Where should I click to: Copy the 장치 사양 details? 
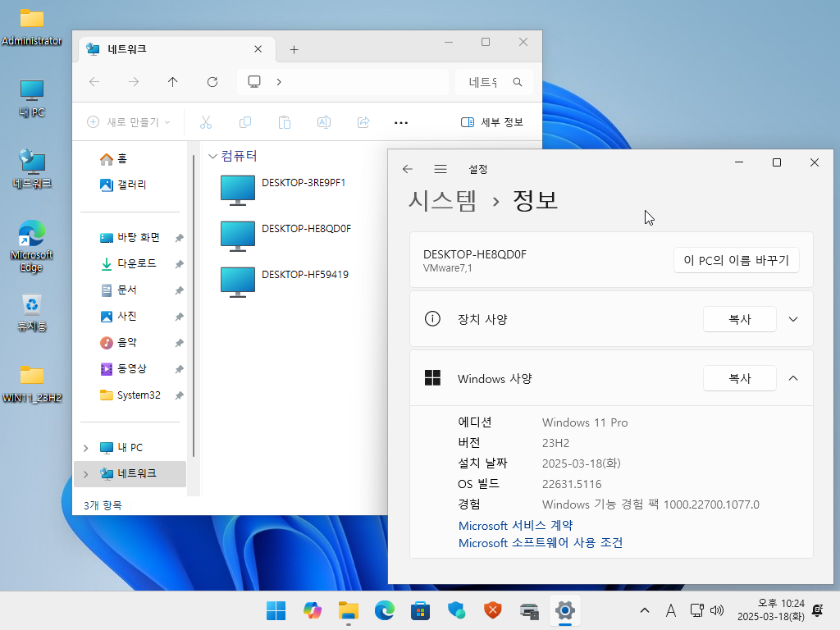pos(739,319)
